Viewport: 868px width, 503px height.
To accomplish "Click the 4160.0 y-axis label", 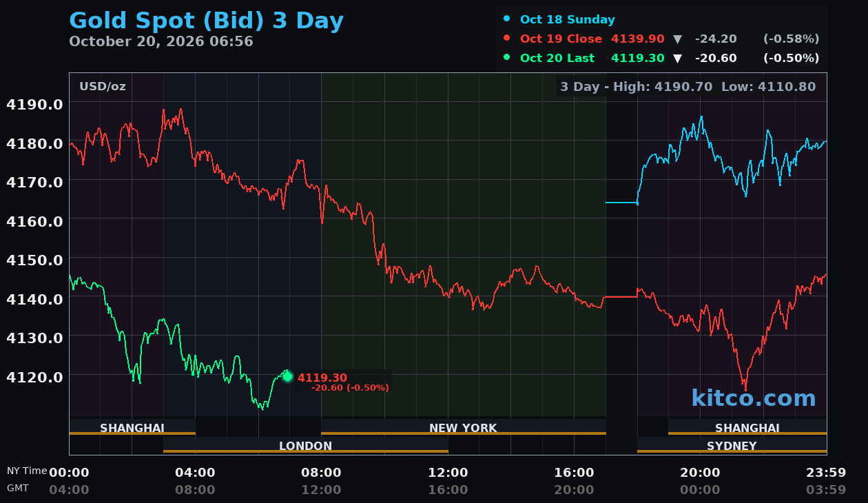I will pyautogui.click(x=34, y=220).
